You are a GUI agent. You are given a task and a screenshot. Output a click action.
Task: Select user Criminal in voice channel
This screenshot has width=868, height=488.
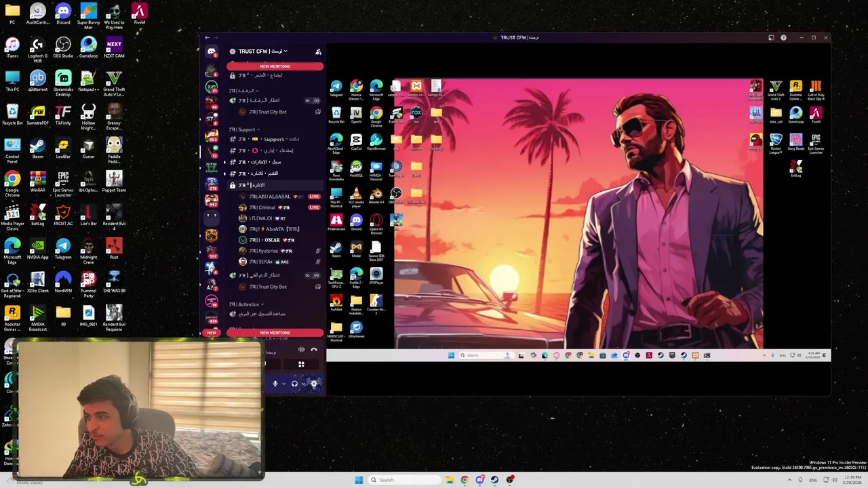tap(280, 207)
